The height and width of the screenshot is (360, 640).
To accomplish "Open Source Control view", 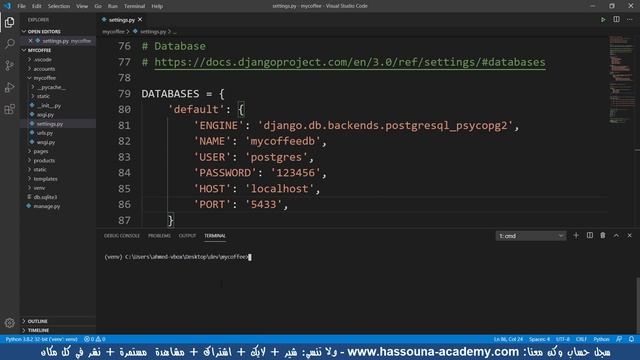I will pyautogui.click(x=9, y=65).
